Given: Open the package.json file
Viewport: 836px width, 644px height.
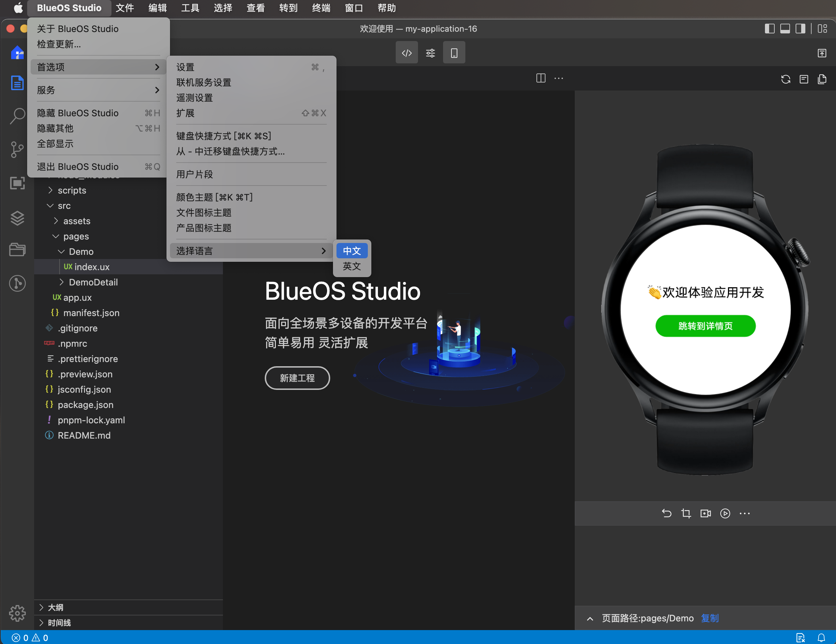Looking at the screenshot, I should click(128, 405).
